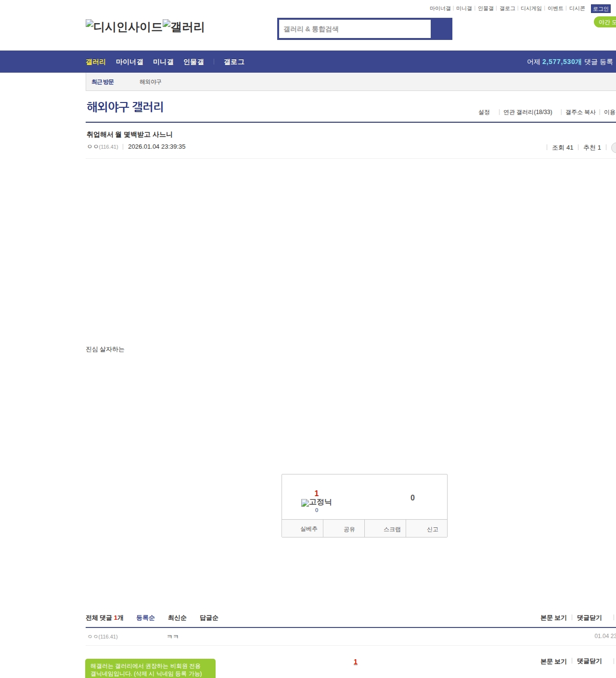
Task: Switch to 갤로그 in the blue navigation bar
Action: pos(234,62)
